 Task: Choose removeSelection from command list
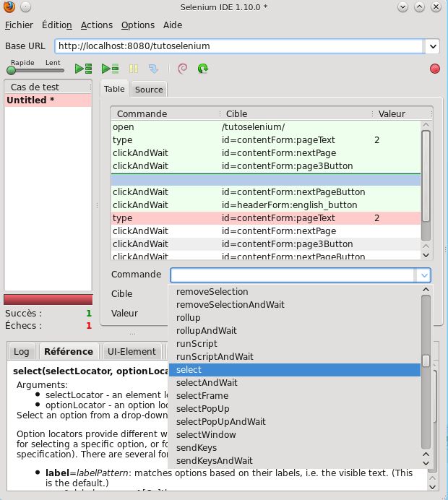[295, 292]
